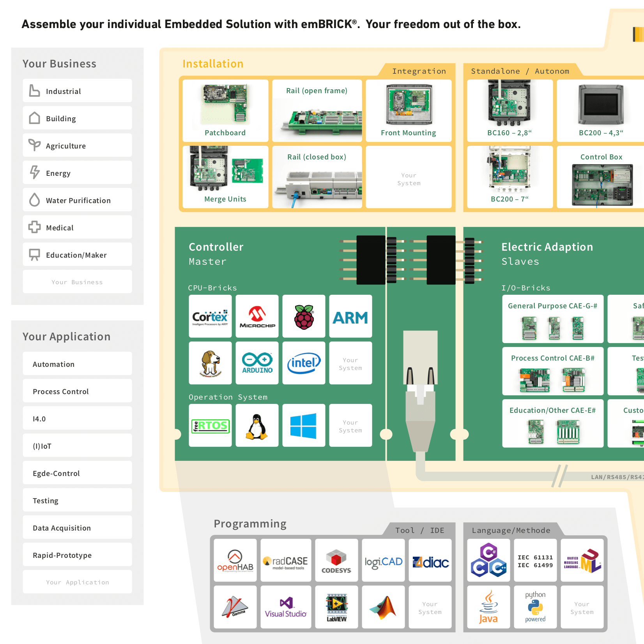The image size is (644, 644).
Task: Choose the Industrial business option
Action: [77, 91]
